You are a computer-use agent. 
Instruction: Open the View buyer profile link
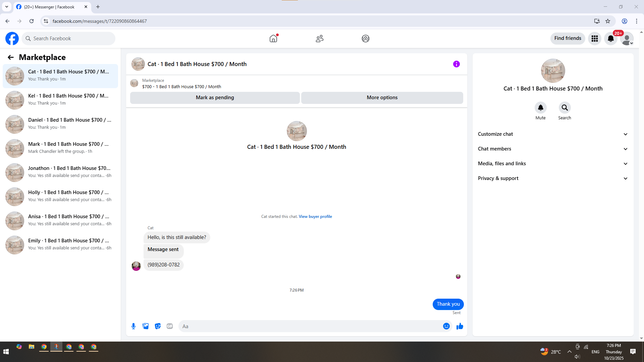(x=315, y=217)
